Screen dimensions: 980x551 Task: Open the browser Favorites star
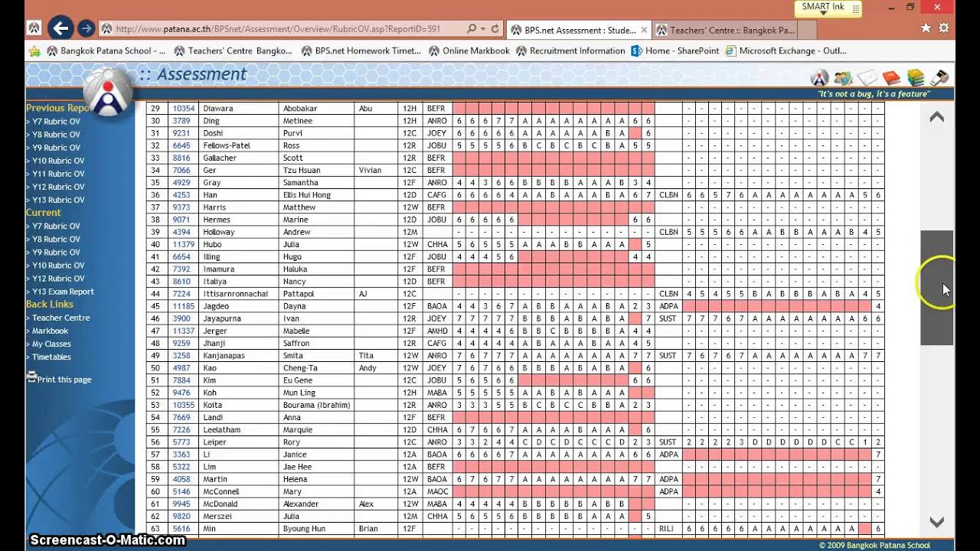click(x=926, y=28)
